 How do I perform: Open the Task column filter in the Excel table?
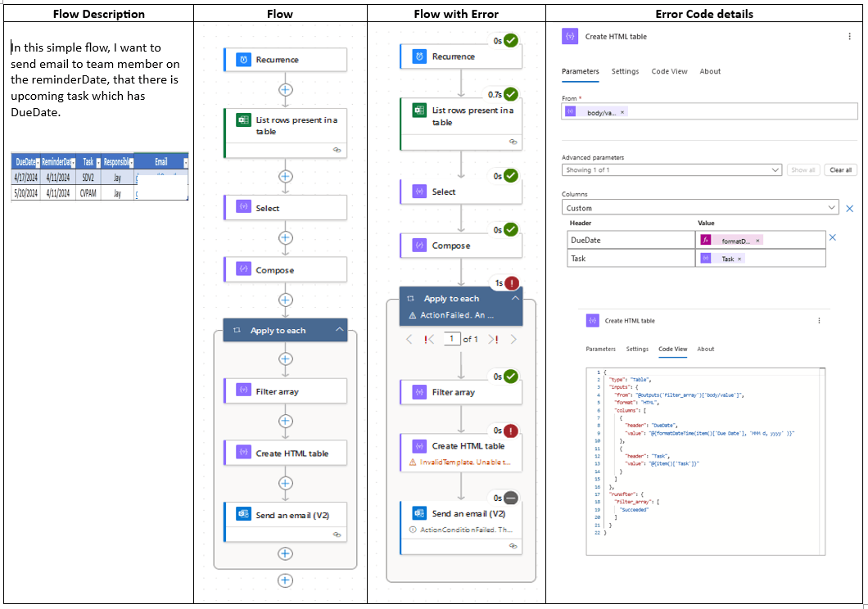tap(98, 163)
